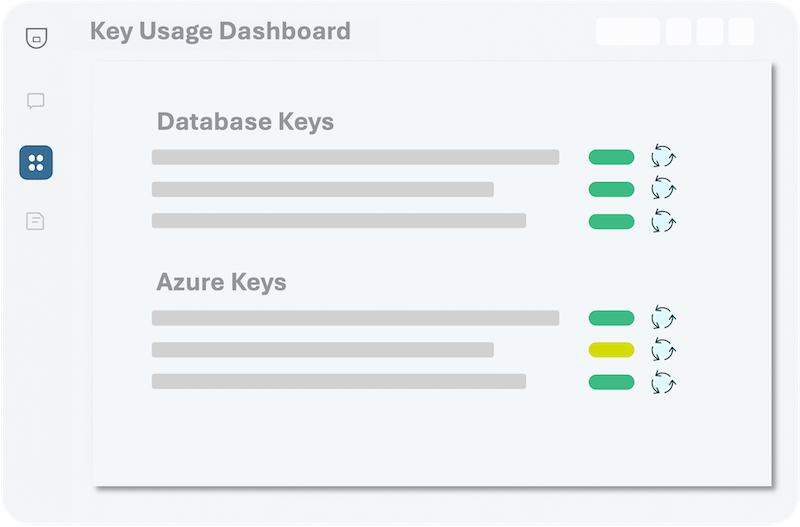Rotate the third Database key
800x527 pixels.
click(x=663, y=221)
